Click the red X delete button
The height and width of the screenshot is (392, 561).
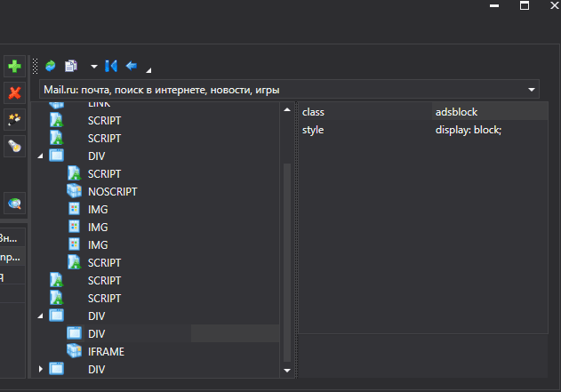pos(14,92)
